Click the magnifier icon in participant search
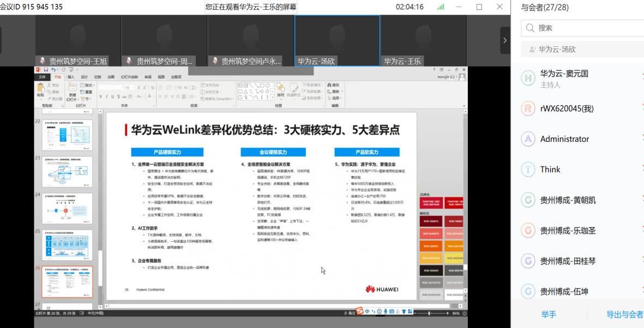The image size is (644, 328). pyautogui.click(x=530, y=28)
